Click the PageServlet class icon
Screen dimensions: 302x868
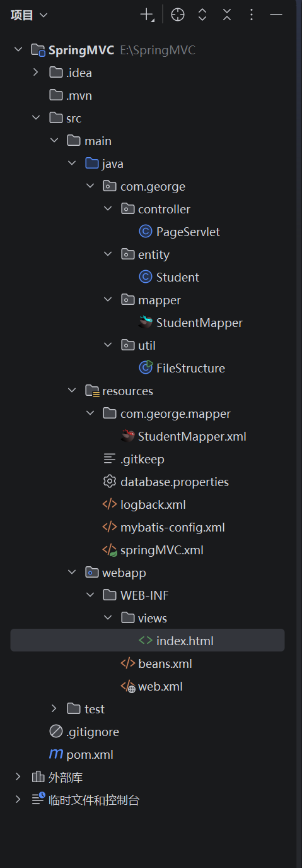pos(145,232)
